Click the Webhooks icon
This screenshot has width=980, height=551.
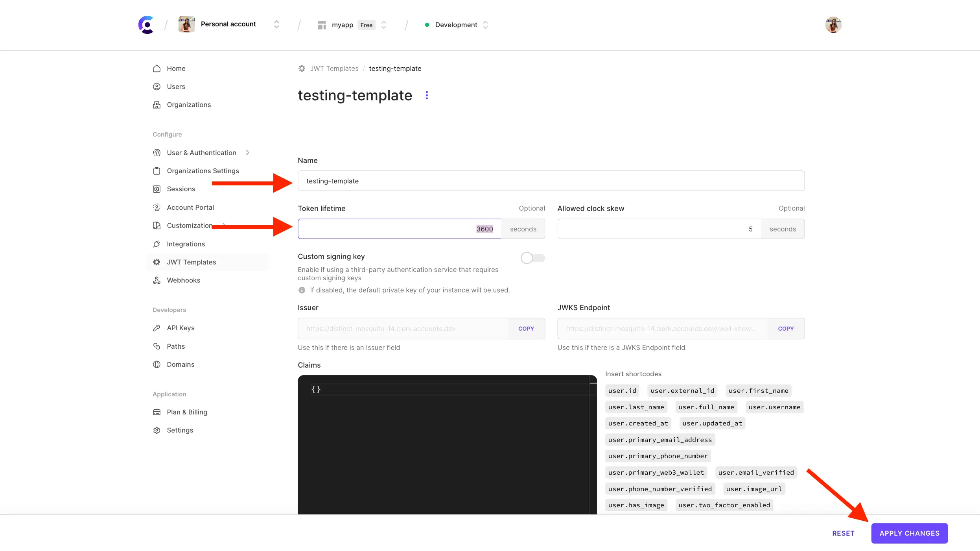157,280
